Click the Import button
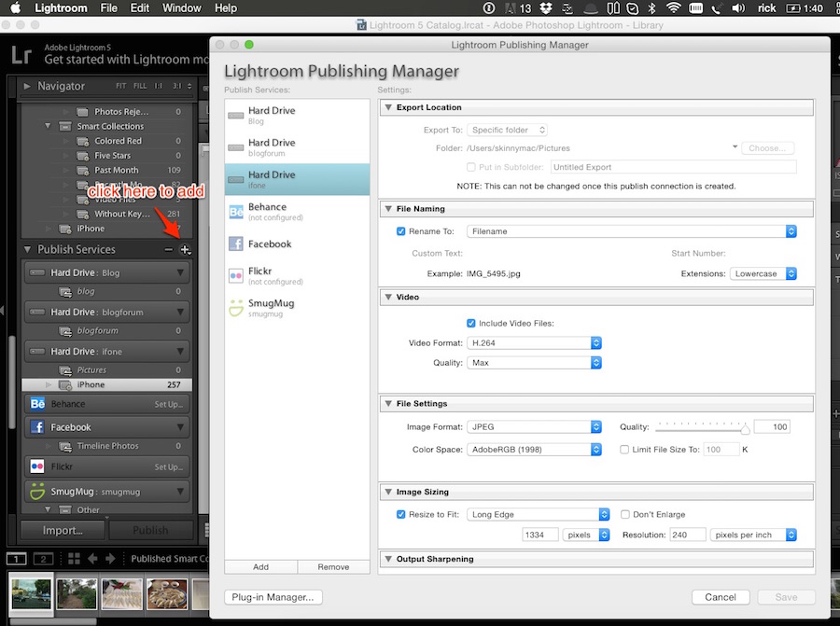 (x=63, y=530)
